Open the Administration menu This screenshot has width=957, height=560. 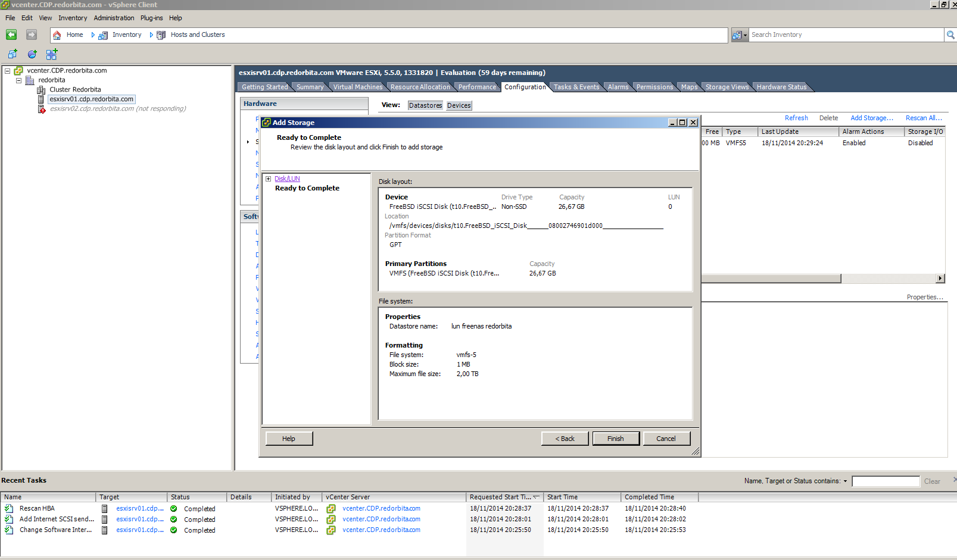point(114,18)
